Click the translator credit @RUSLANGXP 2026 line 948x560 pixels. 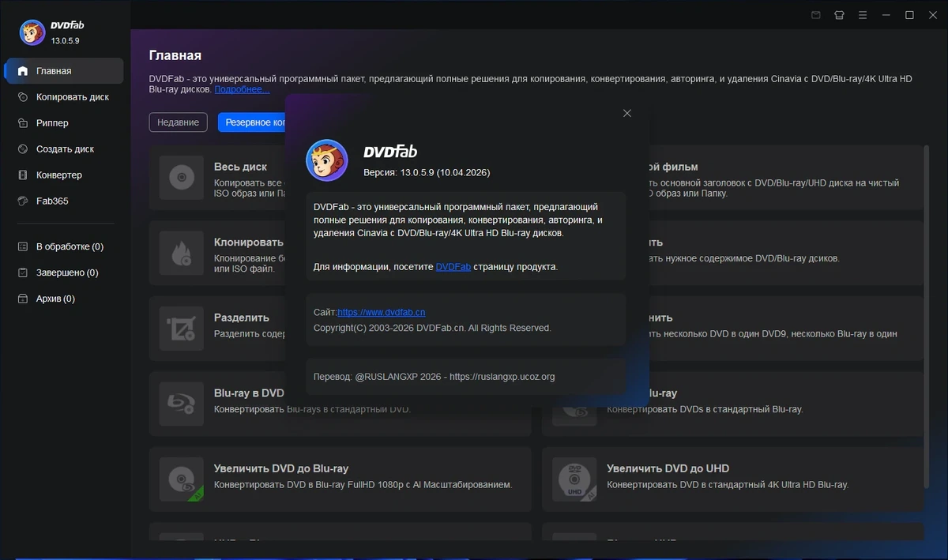pos(434,377)
